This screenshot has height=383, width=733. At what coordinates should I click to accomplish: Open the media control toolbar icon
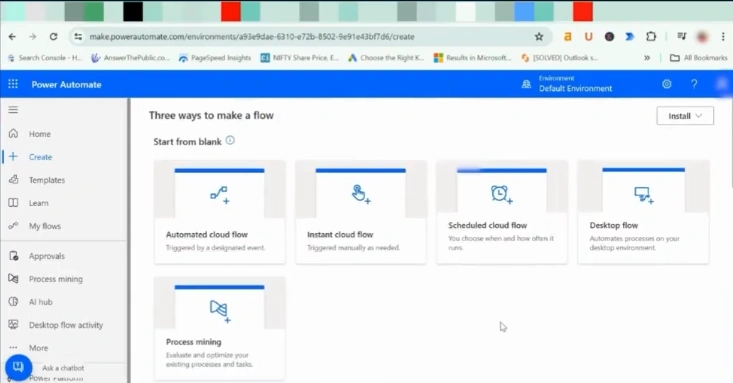tap(682, 36)
